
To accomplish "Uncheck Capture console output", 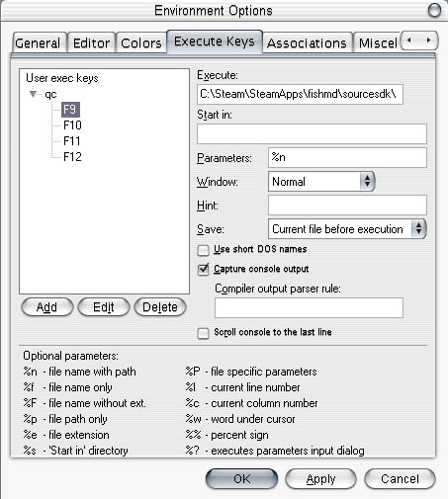I will [x=203, y=270].
